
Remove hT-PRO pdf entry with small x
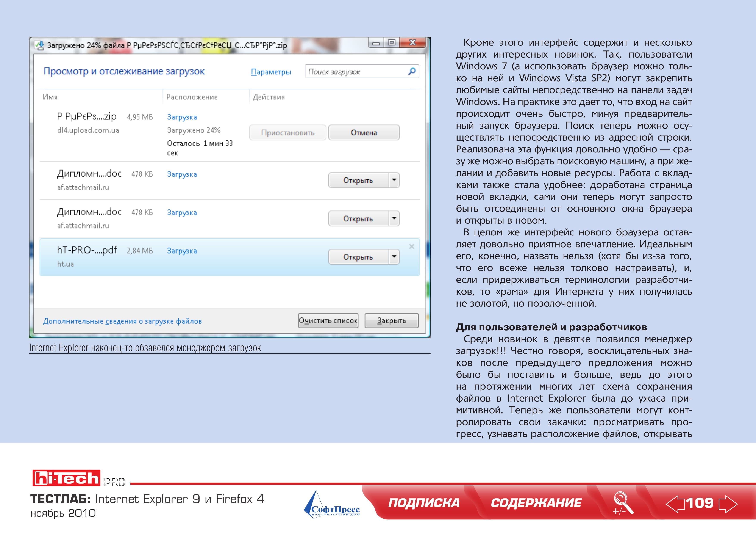tap(412, 246)
